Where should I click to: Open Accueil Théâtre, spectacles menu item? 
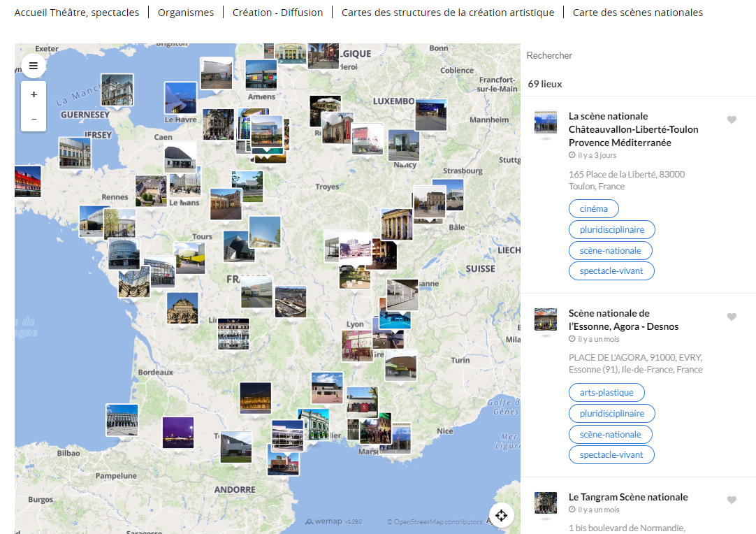tap(77, 13)
